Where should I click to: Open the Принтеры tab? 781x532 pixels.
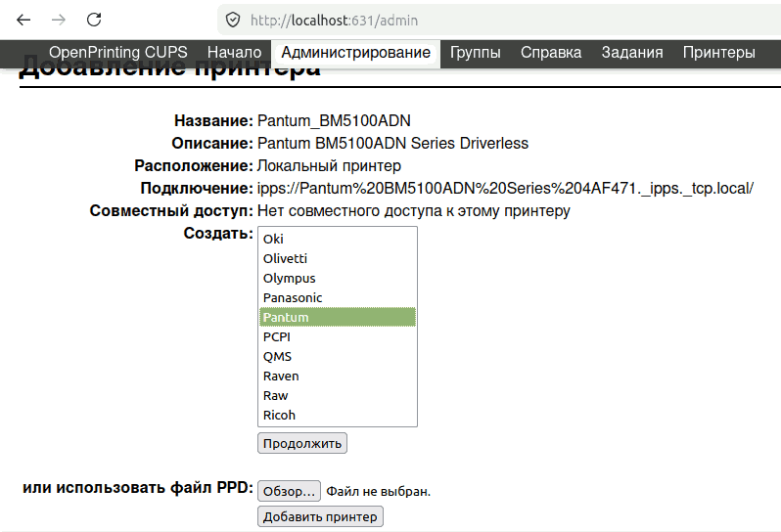click(718, 52)
